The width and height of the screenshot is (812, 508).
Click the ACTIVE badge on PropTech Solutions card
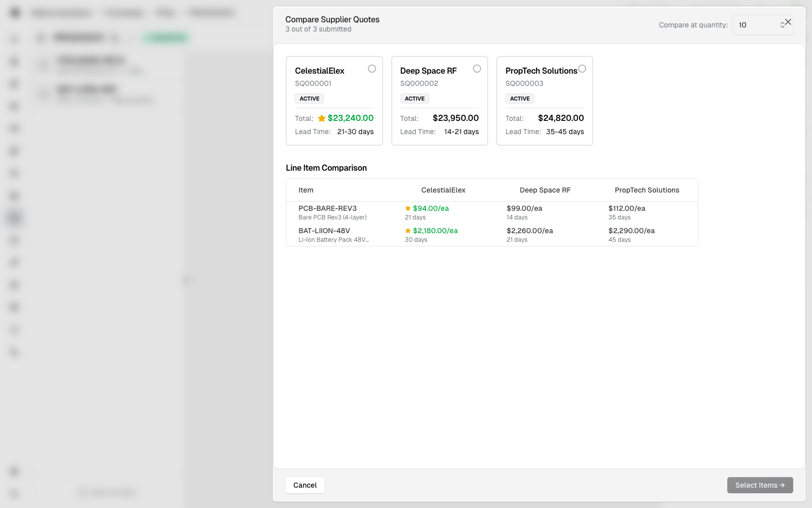tap(520, 99)
